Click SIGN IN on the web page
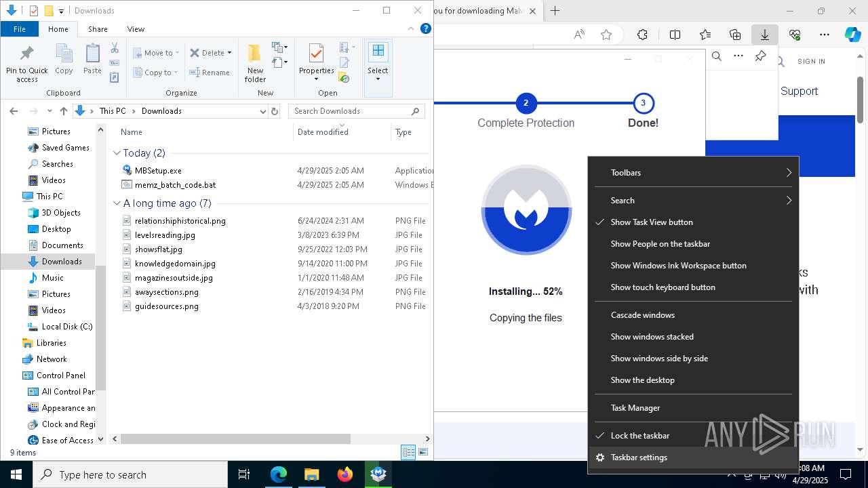Viewport: 868px width, 488px height. [812, 61]
